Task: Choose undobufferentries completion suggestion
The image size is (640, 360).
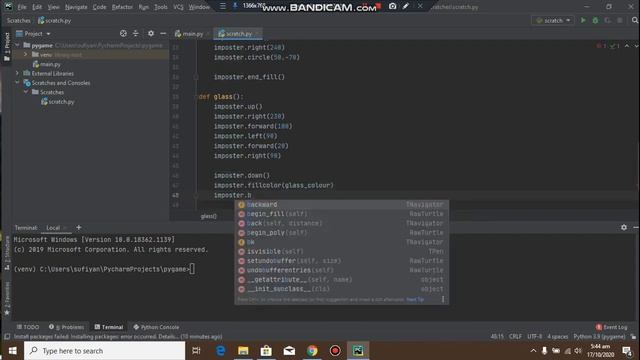Action: (x=341, y=270)
